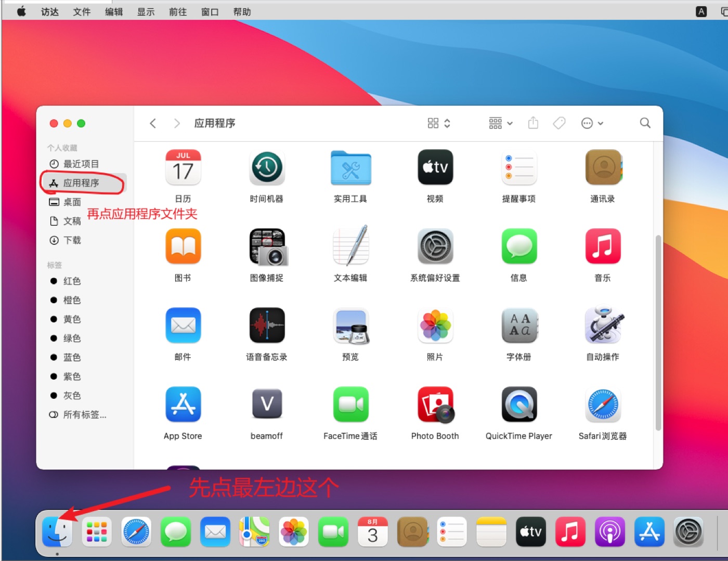The height and width of the screenshot is (561, 728).
Task: Open the 照片 Photos app in Finder
Action: [x=435, y=325]
